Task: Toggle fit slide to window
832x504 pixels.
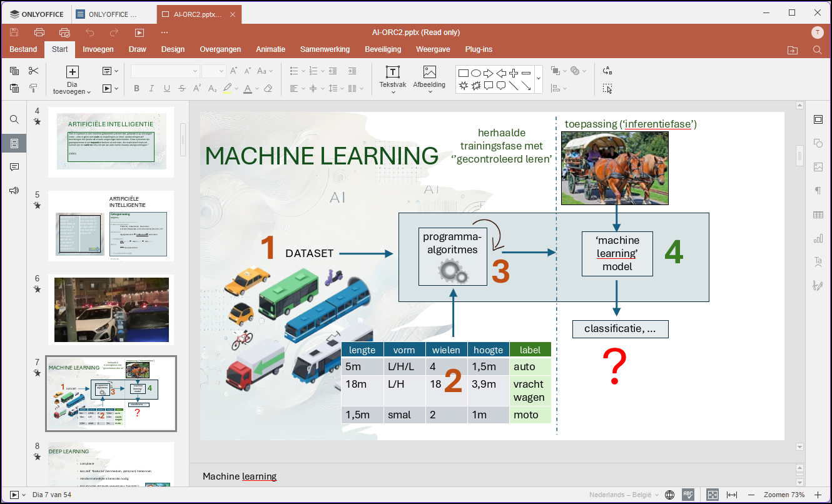Action: click(x=713, y=495)
